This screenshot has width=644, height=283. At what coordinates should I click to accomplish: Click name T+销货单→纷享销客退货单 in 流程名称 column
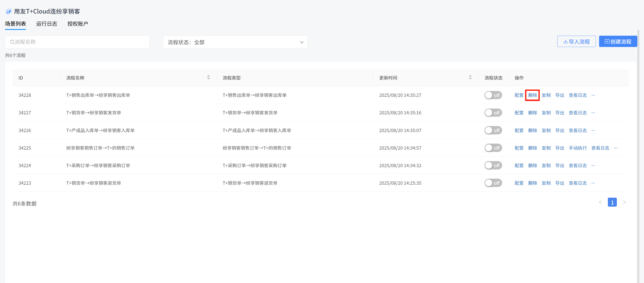[x=93, y=183]
